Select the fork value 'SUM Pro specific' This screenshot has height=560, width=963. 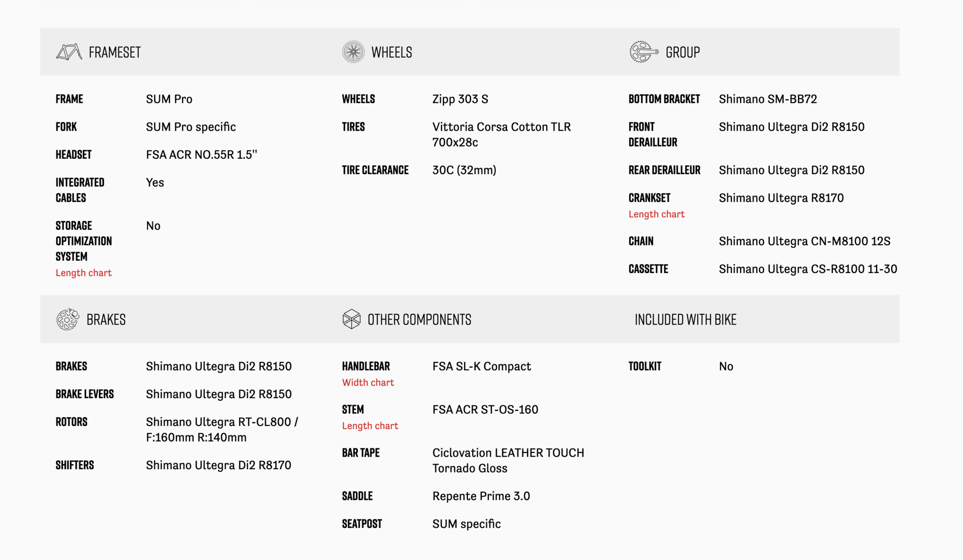click(x=191, y=127)
